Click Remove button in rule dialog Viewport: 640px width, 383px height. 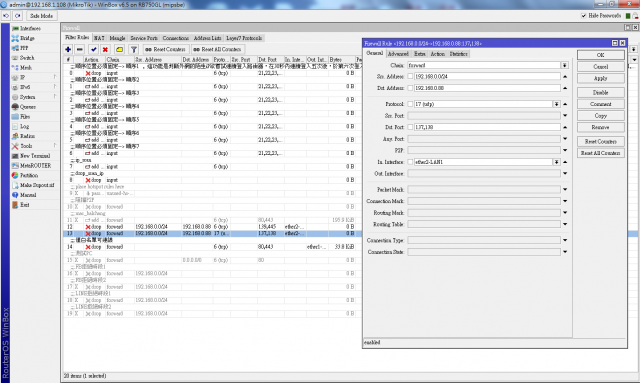coord(600,127)
